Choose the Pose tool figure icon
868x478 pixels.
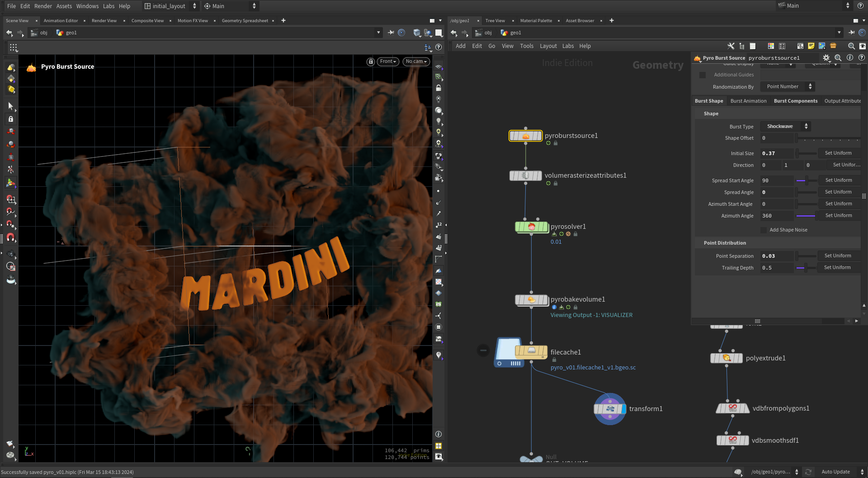11,170
